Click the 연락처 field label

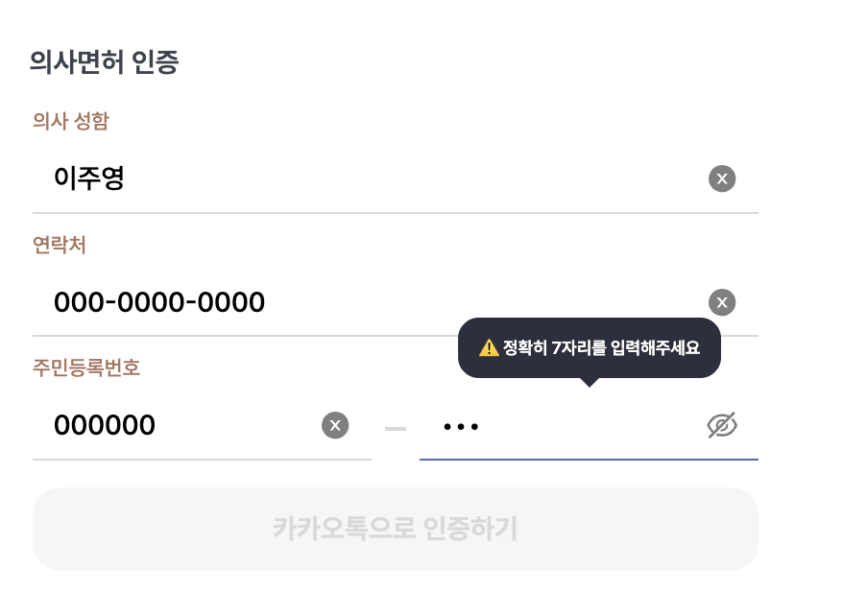[60, 246]
